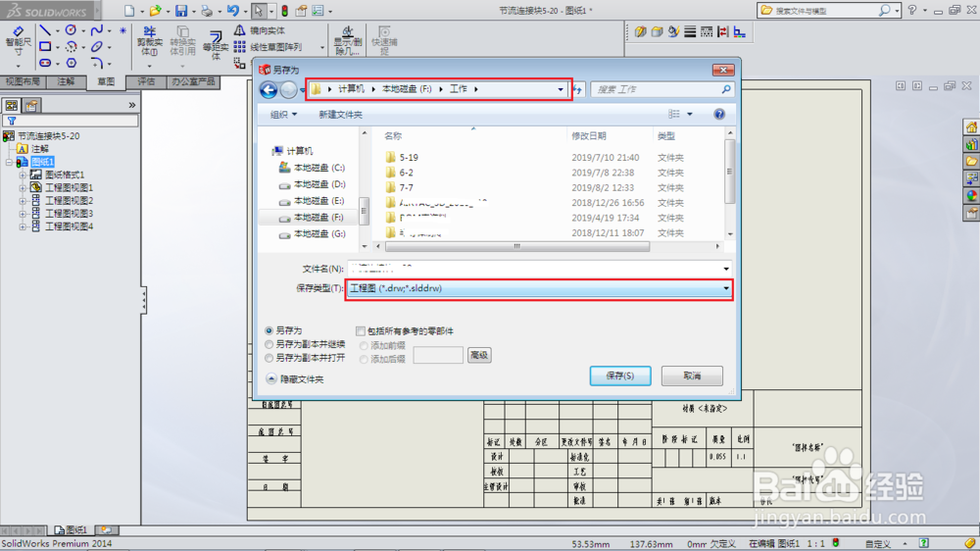Viewport: 980px width, 551px height.
Task: Pick the Spline sketch tool
Action: (x=96, y=30)
